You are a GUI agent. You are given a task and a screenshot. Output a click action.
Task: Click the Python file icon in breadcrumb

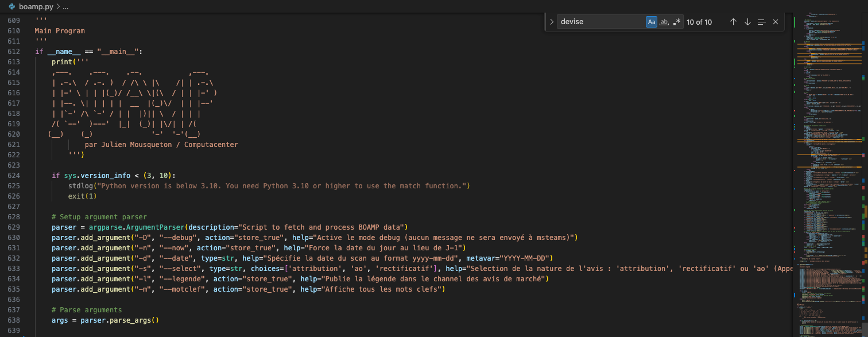click(12, 6)
